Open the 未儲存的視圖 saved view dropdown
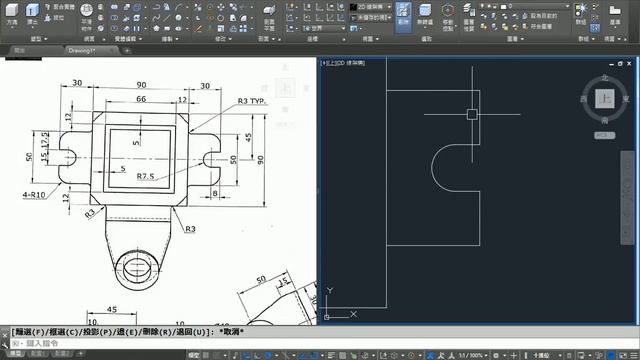 pos(371,18)
